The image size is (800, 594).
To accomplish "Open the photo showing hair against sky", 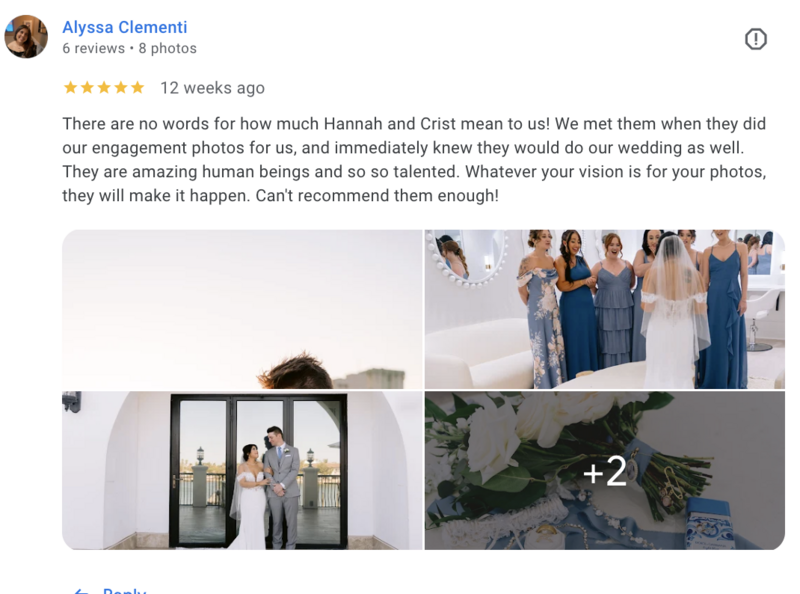I will click(242, 309).
